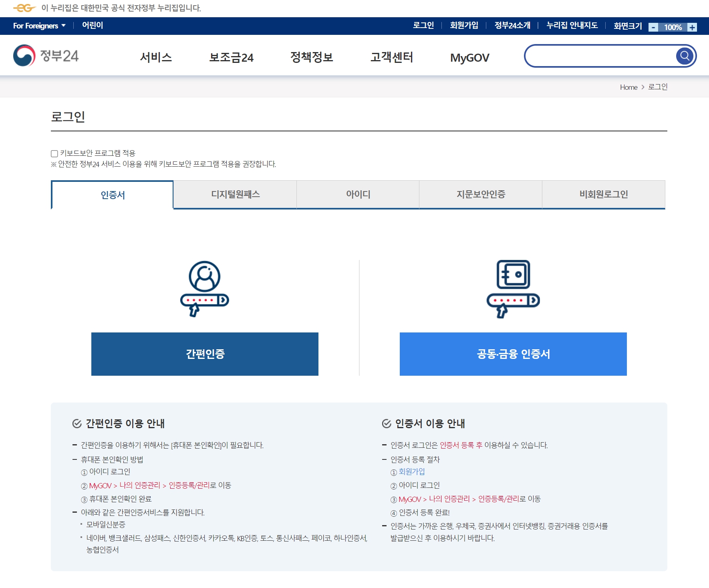Open the 지문보안인증 tab

click(480, 195)
